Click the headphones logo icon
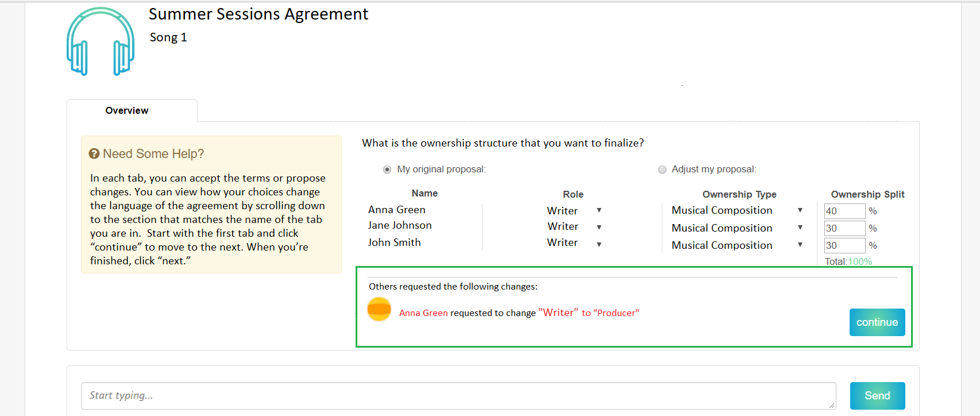This screenshot has width=980, height=416. 101,41
